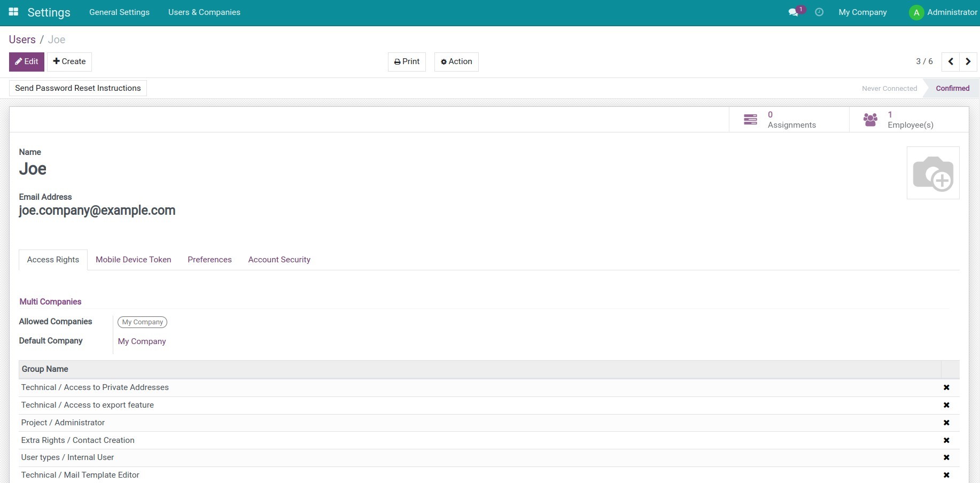The width and height of the screenshot is (980, 483).
Task: Switch to the Preferences tab
Action: pyautogui.click(x=209, y=260)
